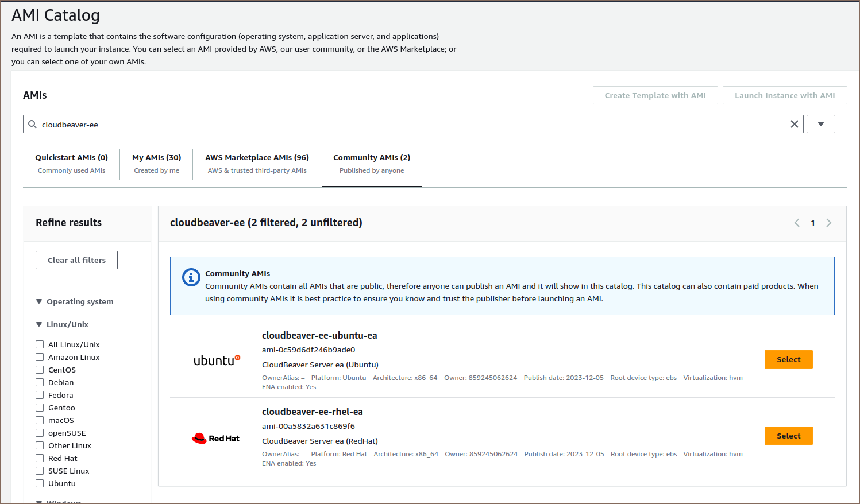Clear the search field with X icon
Screen dimensions: 860x504
coord(794,124)
